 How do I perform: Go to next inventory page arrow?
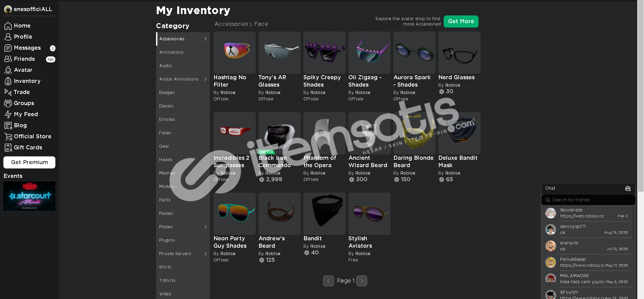(x=362, y=281)
